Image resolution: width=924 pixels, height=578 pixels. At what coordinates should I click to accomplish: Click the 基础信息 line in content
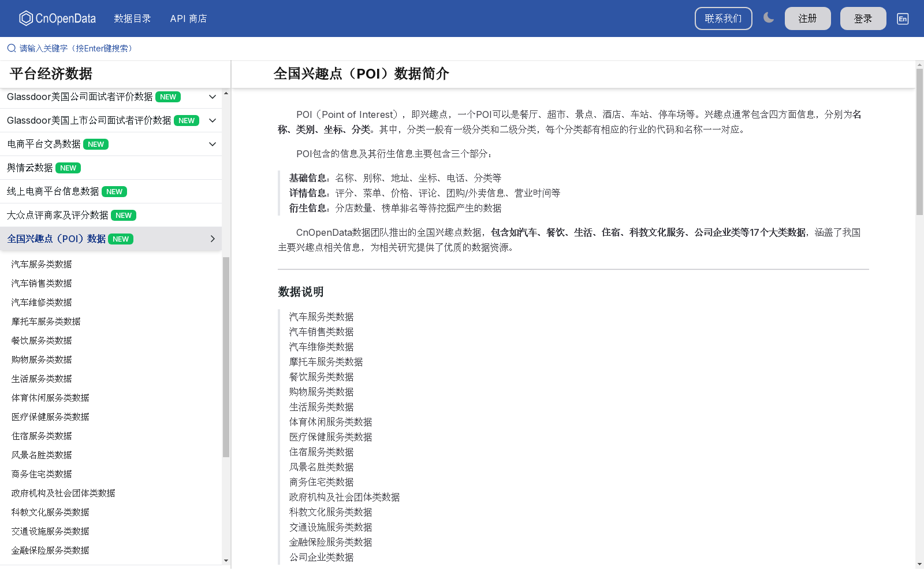396,178
